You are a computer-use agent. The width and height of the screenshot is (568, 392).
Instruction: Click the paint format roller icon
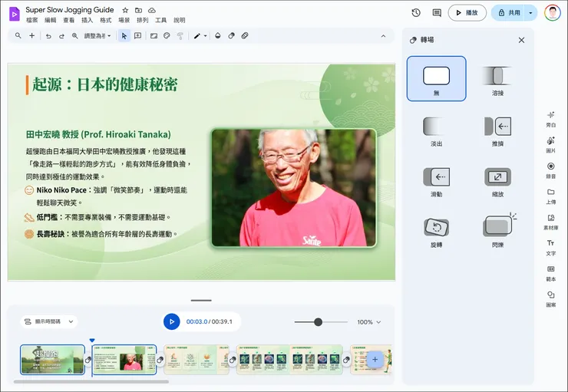coord(180,36)
